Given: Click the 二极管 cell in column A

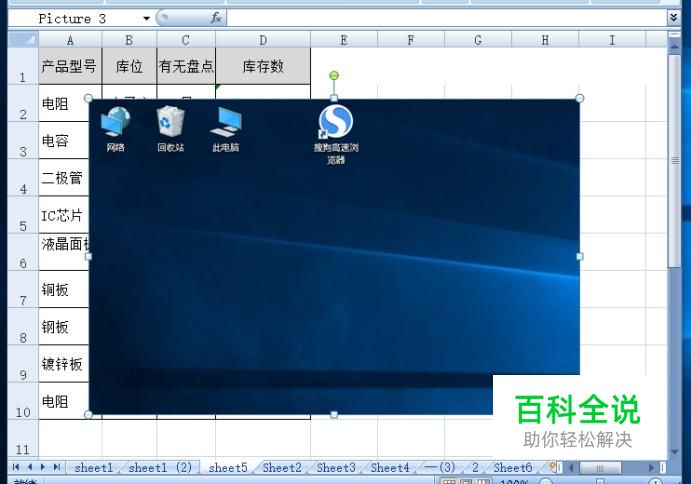Looking at the screenshot, I should pyautogui.click(x=64, y=178).
